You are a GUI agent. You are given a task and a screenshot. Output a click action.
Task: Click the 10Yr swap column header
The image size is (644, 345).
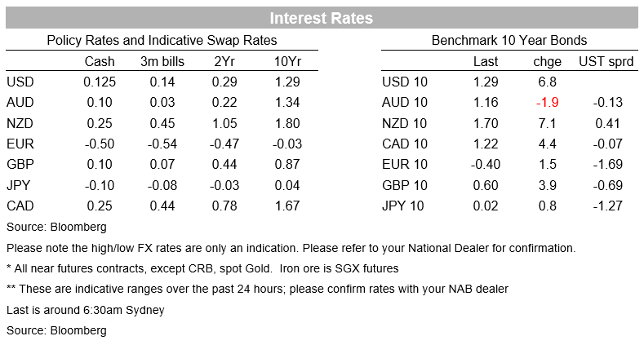pos(287,61)
